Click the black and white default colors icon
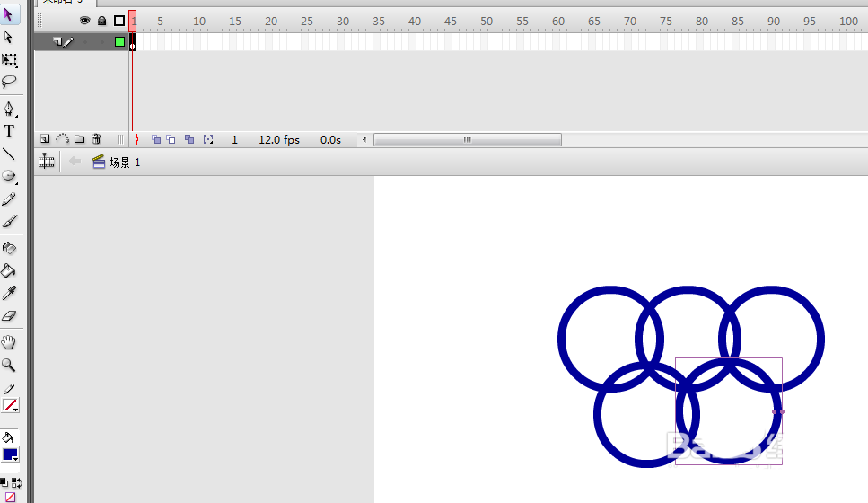 [x=4, y=482]
